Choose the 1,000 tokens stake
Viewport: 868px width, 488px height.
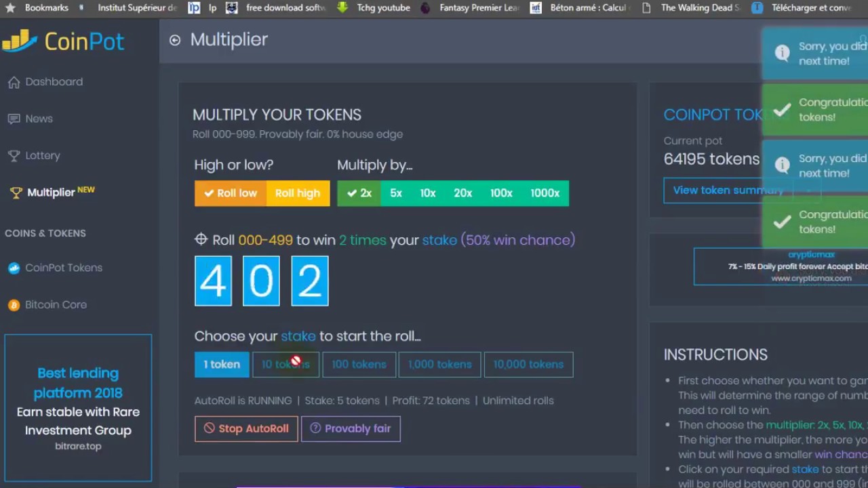[x=439, y=365]
